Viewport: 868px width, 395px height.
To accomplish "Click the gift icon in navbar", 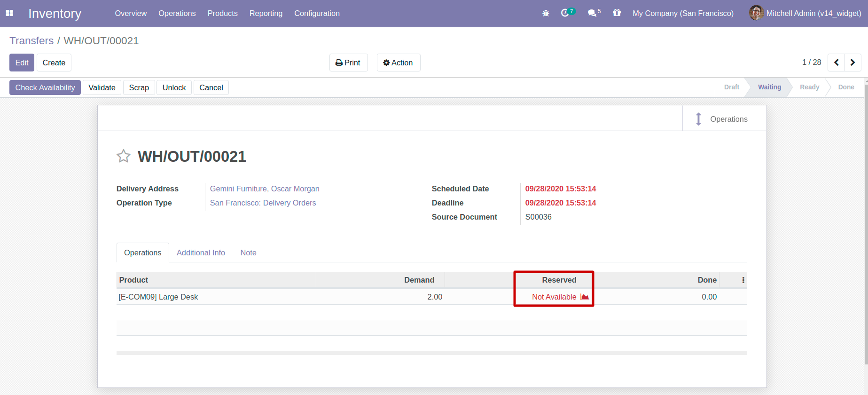I will pyautogui.click(x=617, y=13).
